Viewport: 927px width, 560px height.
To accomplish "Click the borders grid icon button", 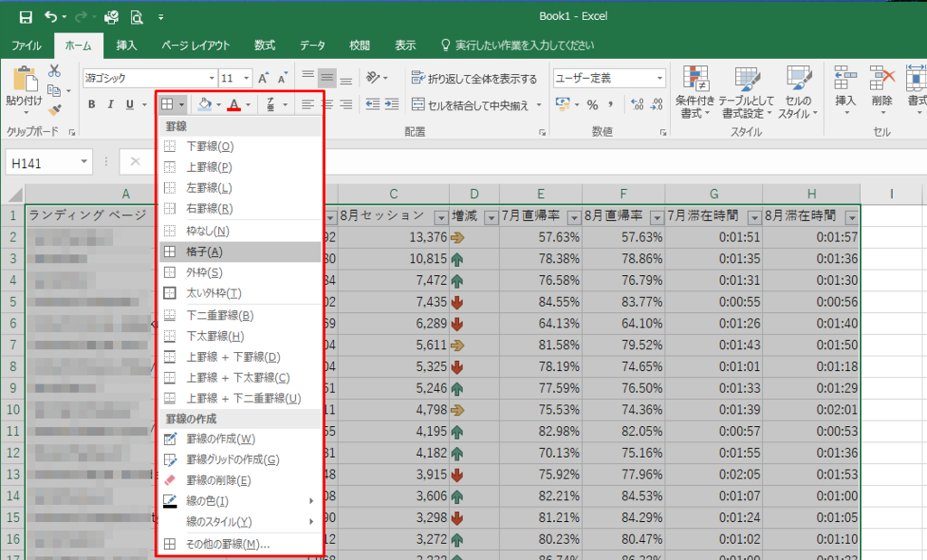I will pyautogui.click(x=167, y=105).
